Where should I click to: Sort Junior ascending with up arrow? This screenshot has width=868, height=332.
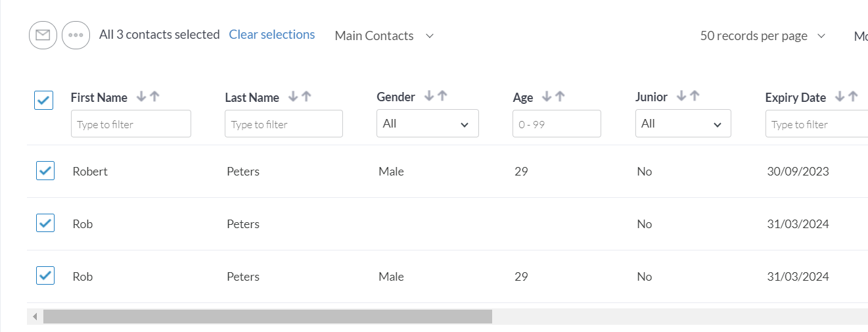[695, 96]
